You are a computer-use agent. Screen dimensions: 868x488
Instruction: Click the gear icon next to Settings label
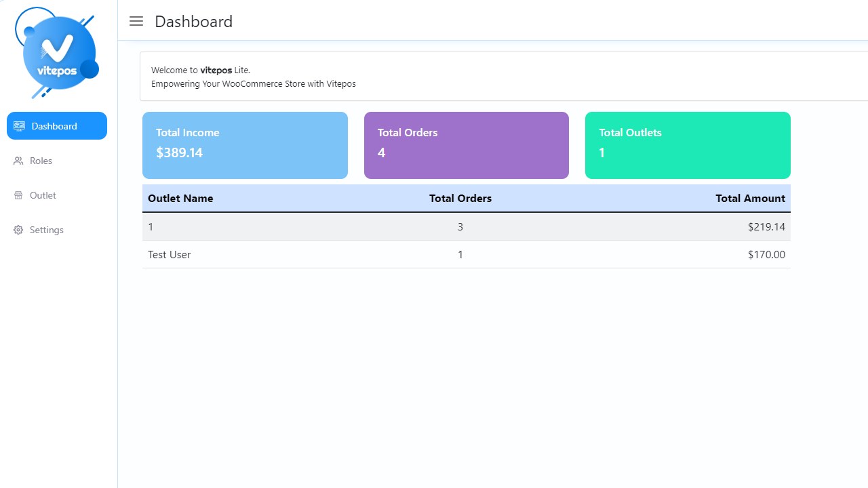click(18, 230)
